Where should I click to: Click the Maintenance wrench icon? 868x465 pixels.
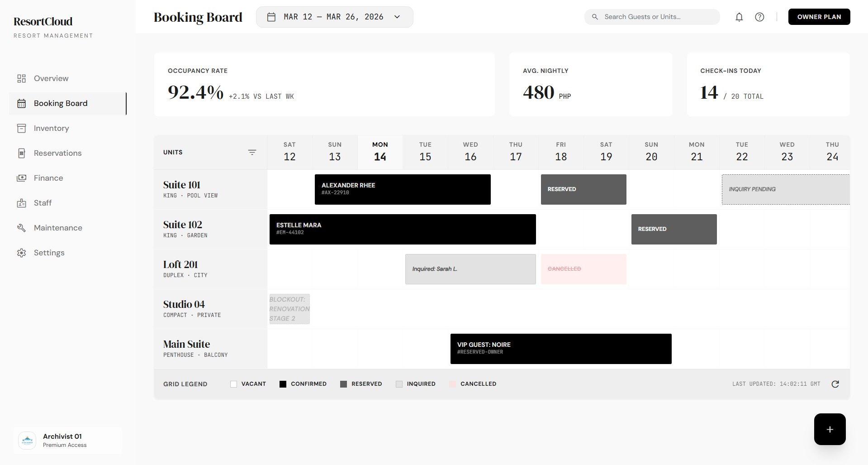(21, 228)
